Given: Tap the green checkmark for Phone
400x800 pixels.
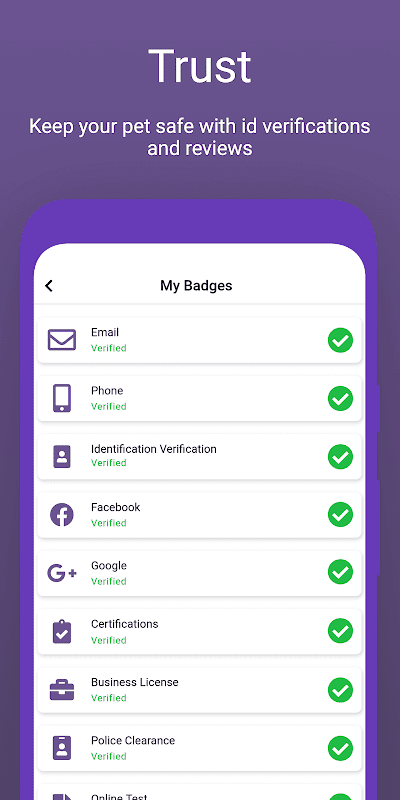Looking at the screenshot, I should (x=340, y=398).
